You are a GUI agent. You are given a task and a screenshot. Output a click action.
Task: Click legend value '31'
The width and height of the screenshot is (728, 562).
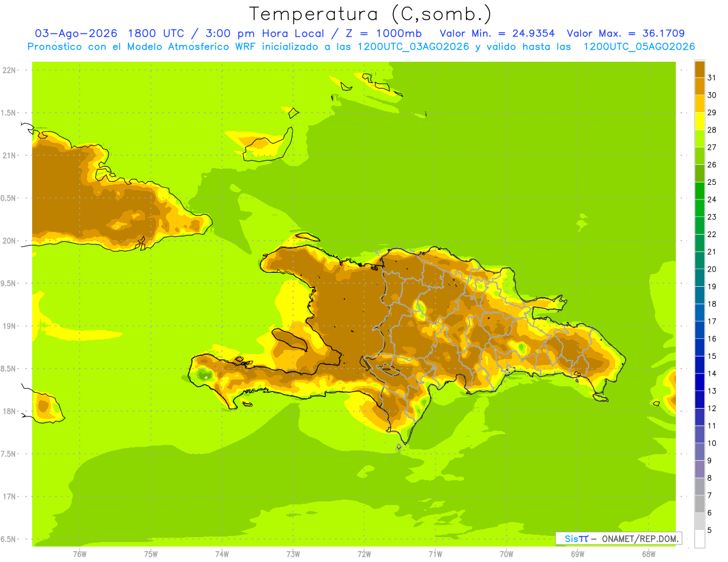coord(712,78)
